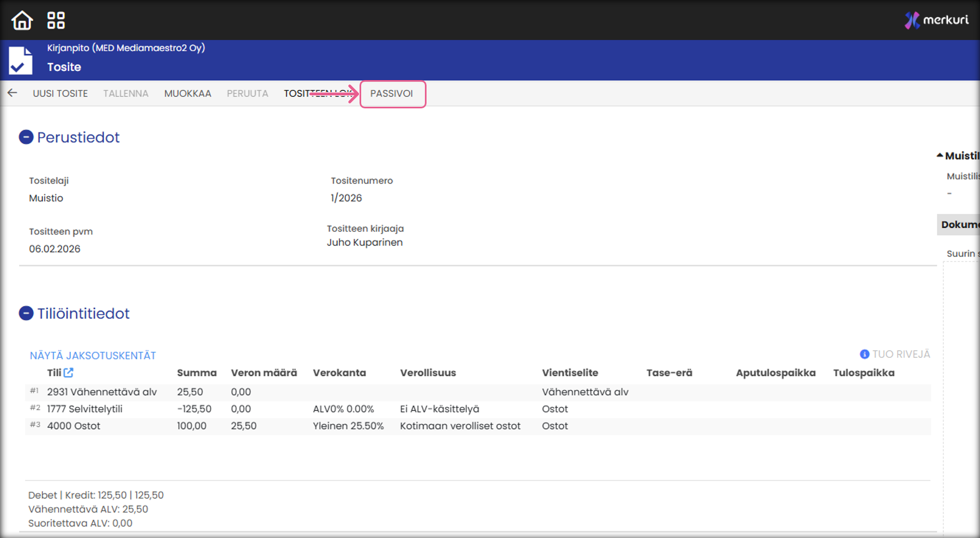Image resolution: width=980 pixels, height=538 pixels.
Task: Open the Tili external link icon
Action: (69, 373)
